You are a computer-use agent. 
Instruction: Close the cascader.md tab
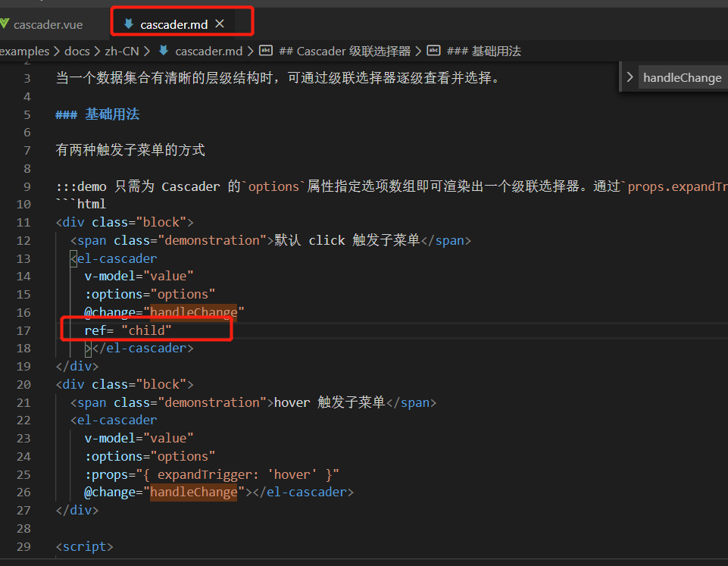pyautogui.click(x=220, y=23)
